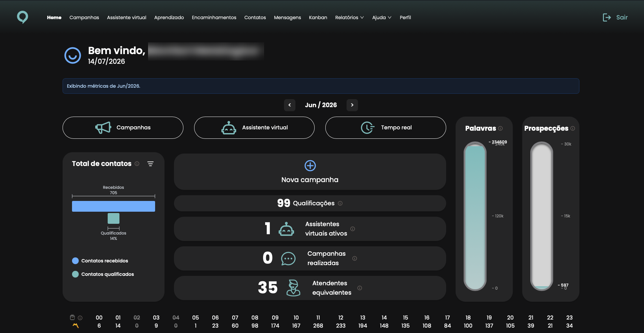Click the Jun / 2026 month label
This screenshot has height=333, width=644.
point(321,105)
